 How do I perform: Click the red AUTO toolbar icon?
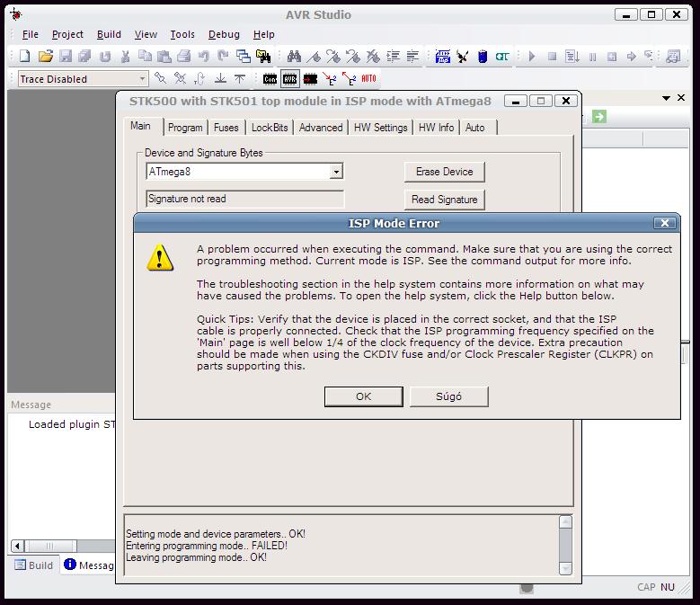368,78
